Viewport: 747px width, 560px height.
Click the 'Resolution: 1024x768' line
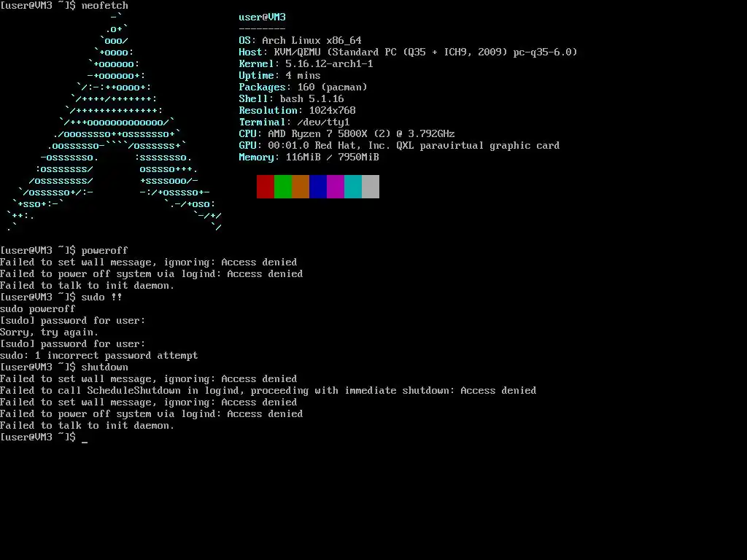pyautogui.click(x=298, y=111)
